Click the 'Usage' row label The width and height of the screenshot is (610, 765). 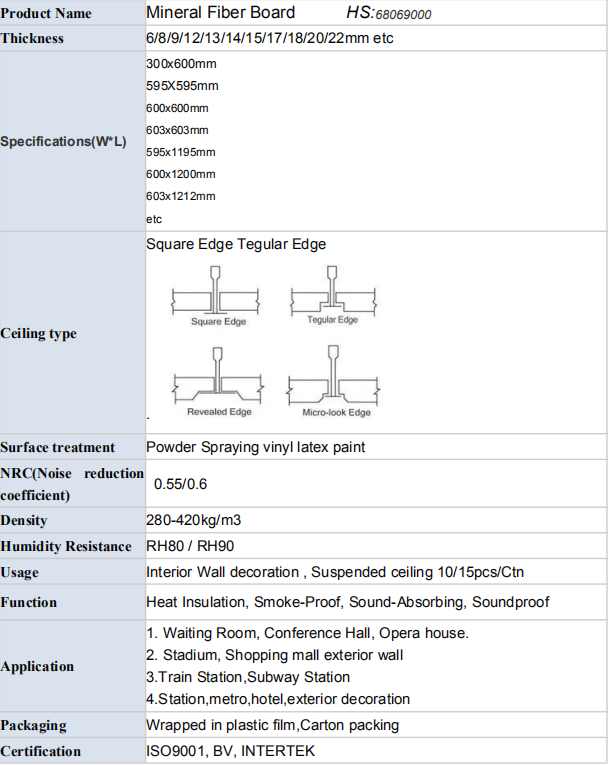[x=20, y=573]
